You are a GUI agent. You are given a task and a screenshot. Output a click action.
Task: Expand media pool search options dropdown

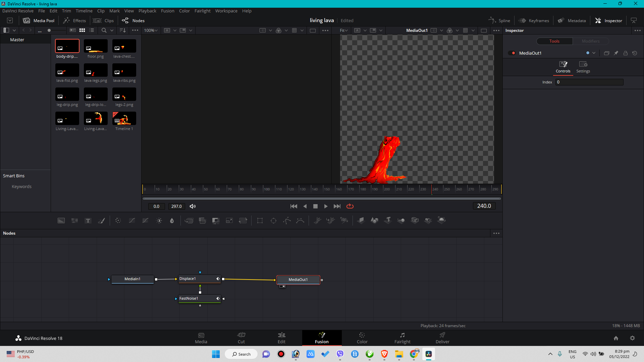pyautogui.click(x=112, y=30)
